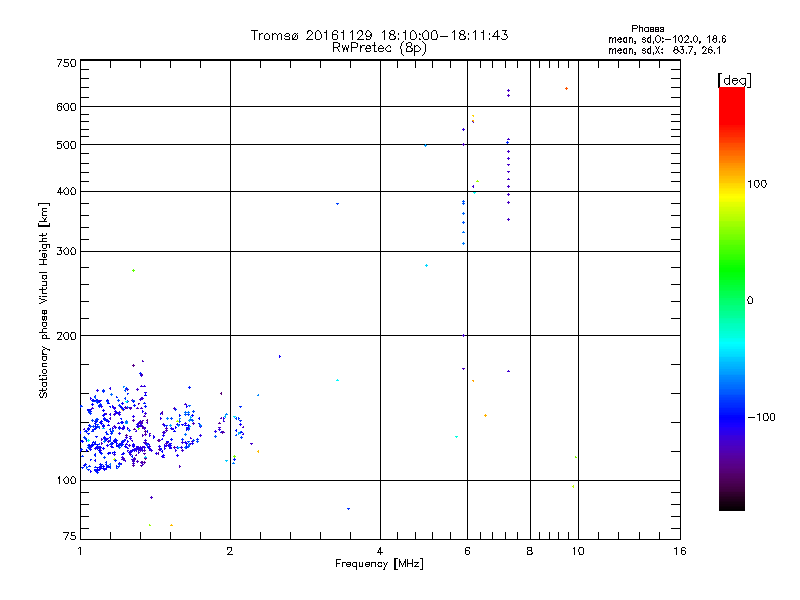
Task: Click the 'mean, sd,X: 83.7, 26.1' statistic
Action: (x=664, y=50)
